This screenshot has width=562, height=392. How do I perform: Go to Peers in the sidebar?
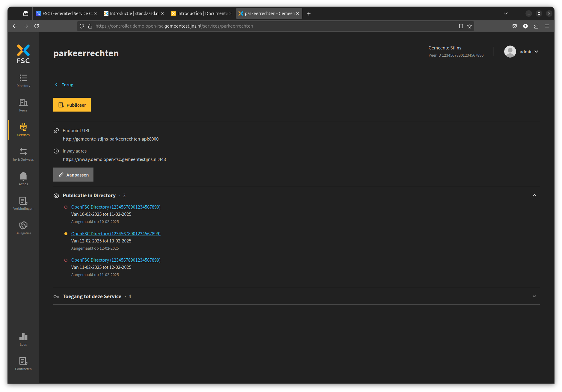point(23,105)
